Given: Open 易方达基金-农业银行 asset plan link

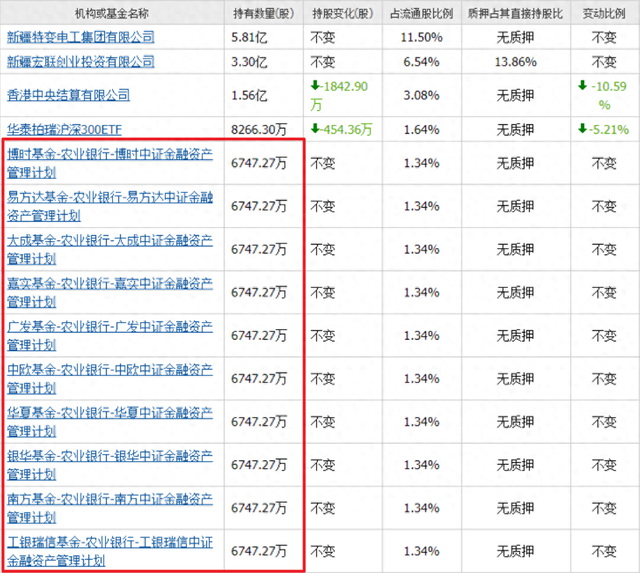Looking at the screenshot, I should tap(110, 207).
